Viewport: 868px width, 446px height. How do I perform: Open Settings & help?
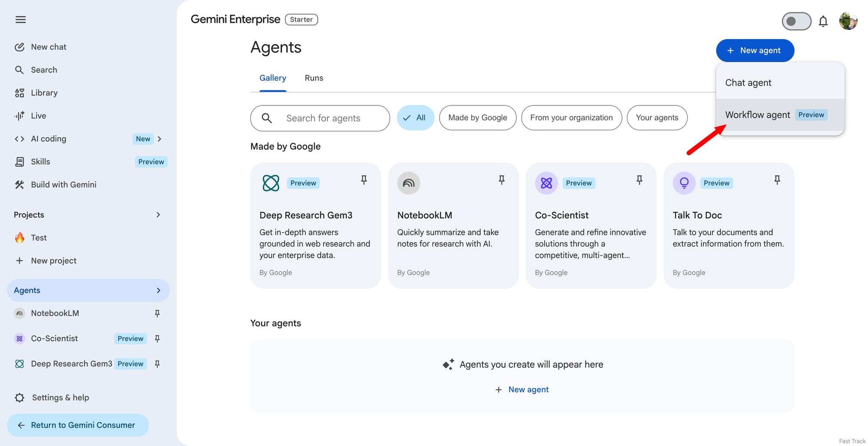[x=88, y=398]
